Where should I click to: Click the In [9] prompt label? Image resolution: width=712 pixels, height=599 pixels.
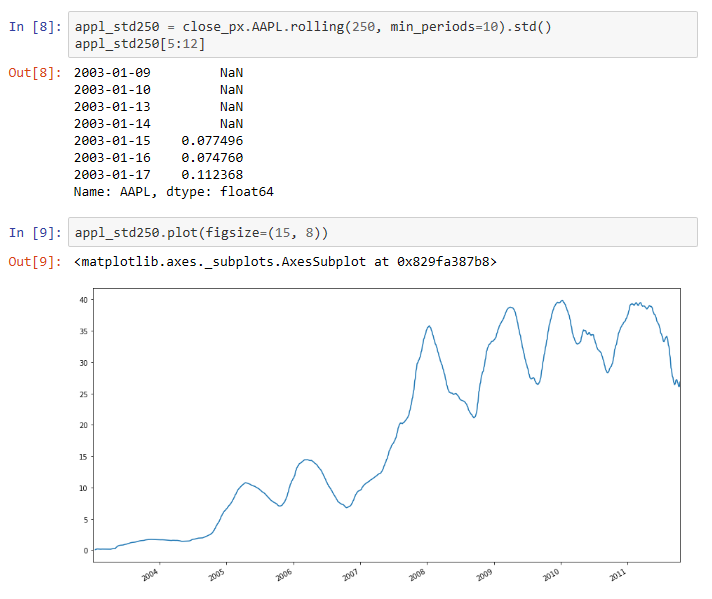pyautogui.click(x=34, y=233)
